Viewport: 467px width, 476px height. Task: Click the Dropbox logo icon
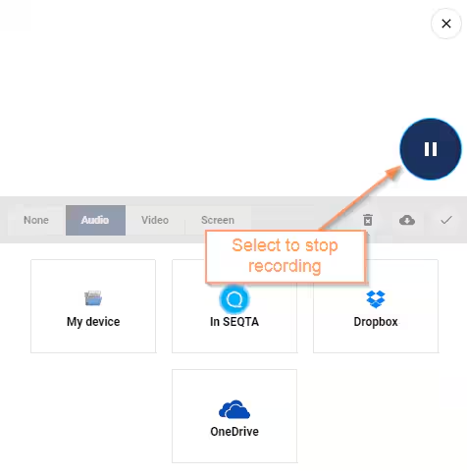pos(376,299)
